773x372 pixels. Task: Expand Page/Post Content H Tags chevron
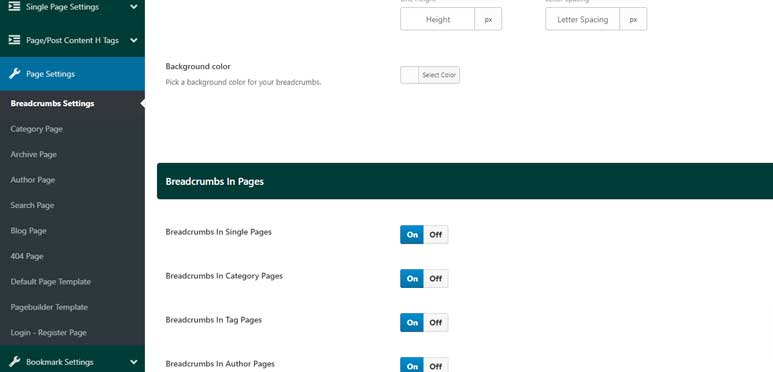134,40
